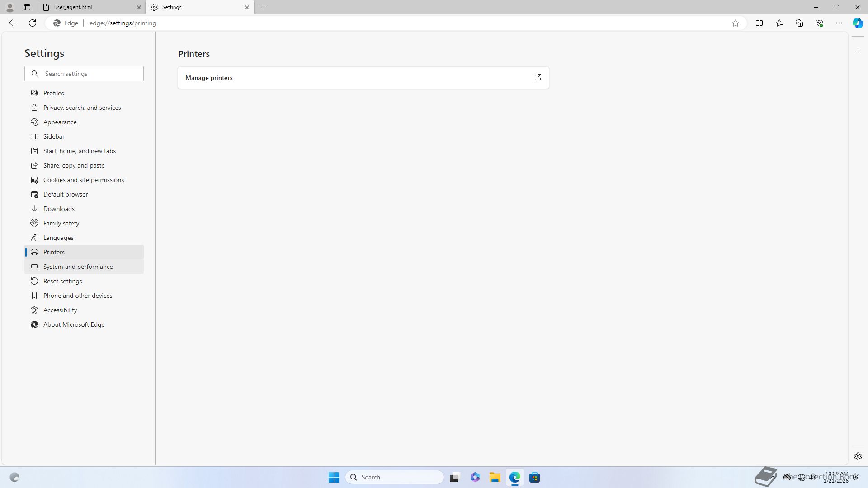Go to Cookies and site permissions
The width and height of the screenshot is (868, 488).
[83, 180]
